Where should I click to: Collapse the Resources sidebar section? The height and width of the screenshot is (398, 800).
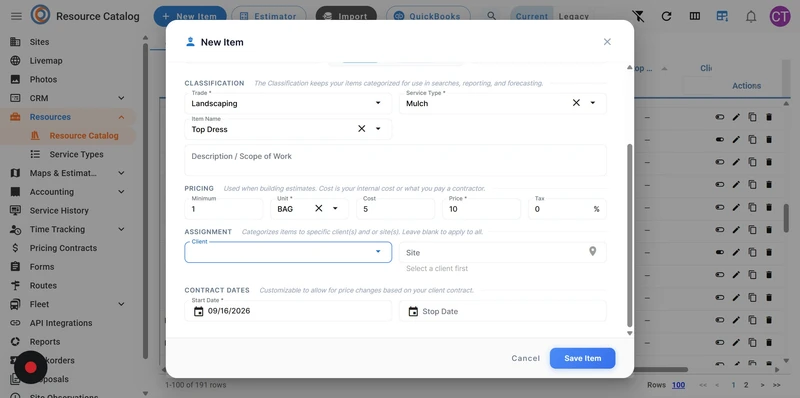click(121, 117)
